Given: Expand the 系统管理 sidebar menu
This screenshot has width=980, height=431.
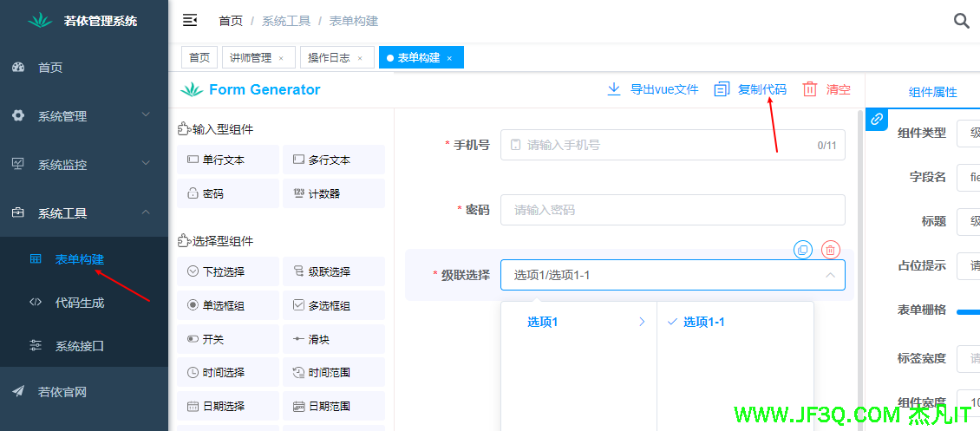Looking at the screenshot, I should tap(84, 115).
